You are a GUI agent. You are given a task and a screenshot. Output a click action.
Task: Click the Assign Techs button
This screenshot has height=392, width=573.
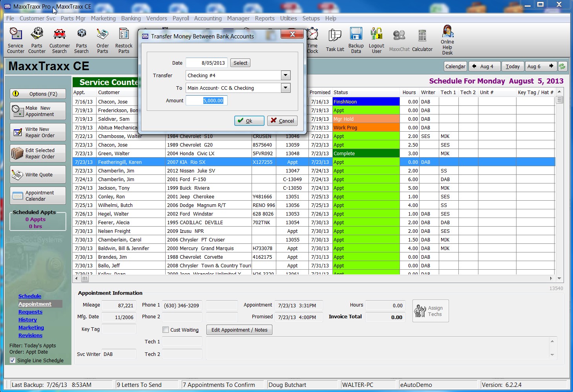431,311
